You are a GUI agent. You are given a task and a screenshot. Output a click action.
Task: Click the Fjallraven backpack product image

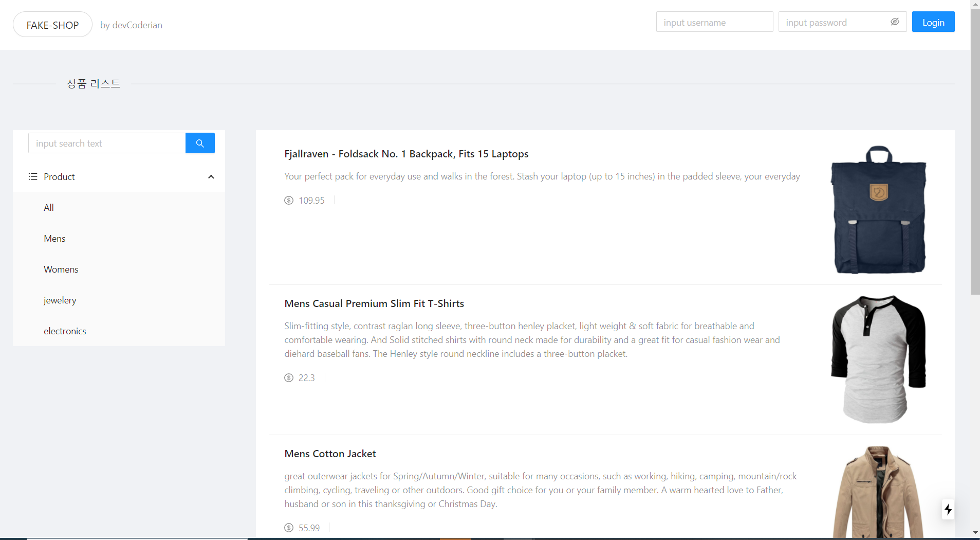click(x=879, y=210)
